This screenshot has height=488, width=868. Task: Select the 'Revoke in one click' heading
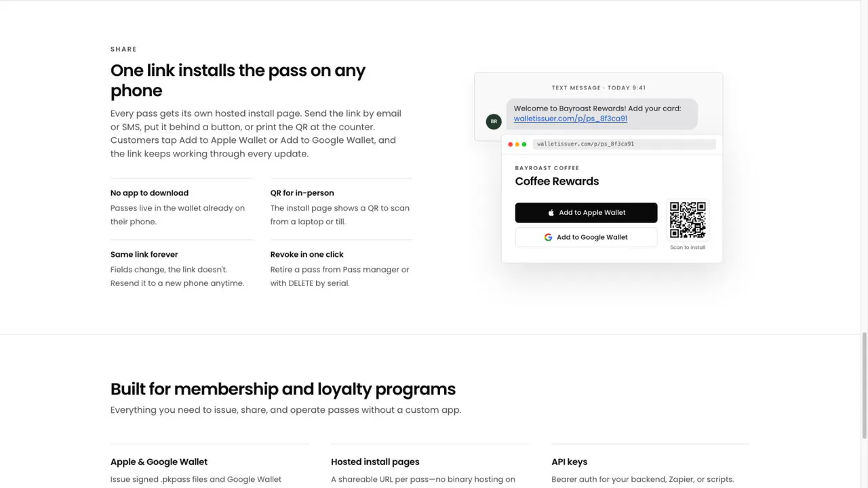[x=307, y=254]
